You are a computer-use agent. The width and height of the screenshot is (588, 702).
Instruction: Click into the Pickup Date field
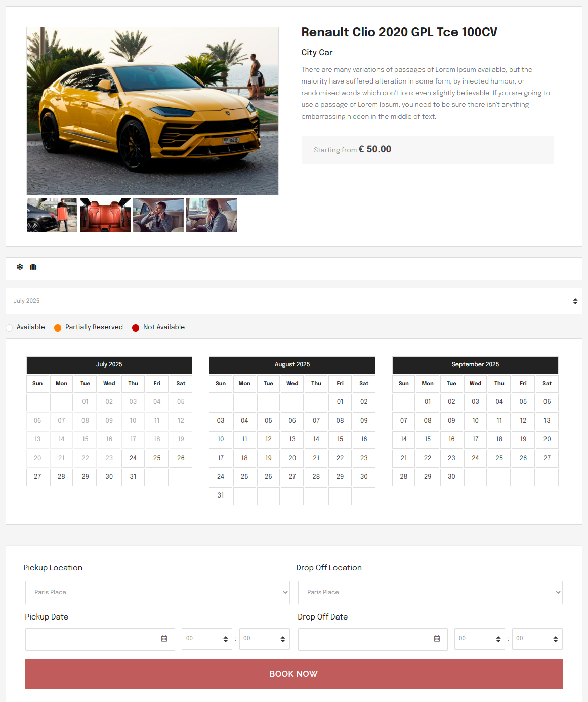(x=91, y=639)
